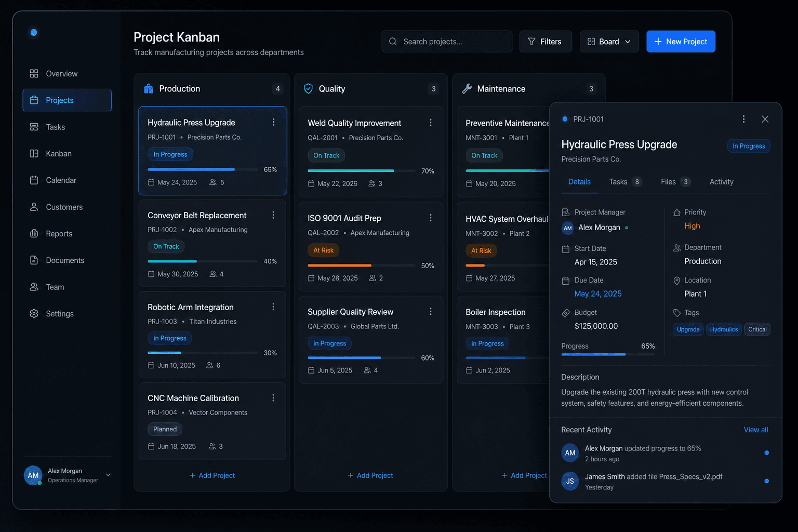This screenshot has height=532, width=798.
Task: Switch to the Activity tab
Action: 722,182
